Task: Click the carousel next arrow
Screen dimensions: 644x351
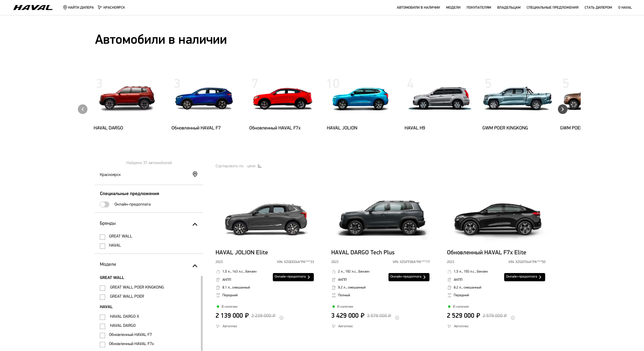Action: click(562, 109)
